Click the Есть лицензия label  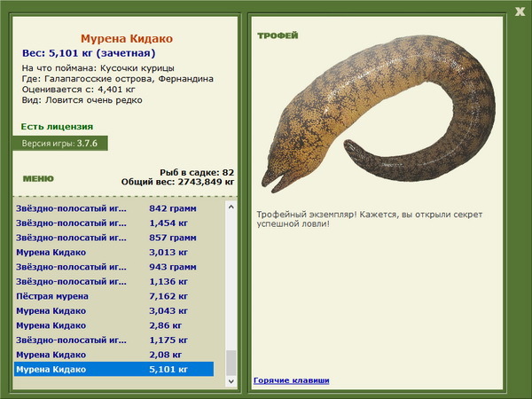(57, 127)
